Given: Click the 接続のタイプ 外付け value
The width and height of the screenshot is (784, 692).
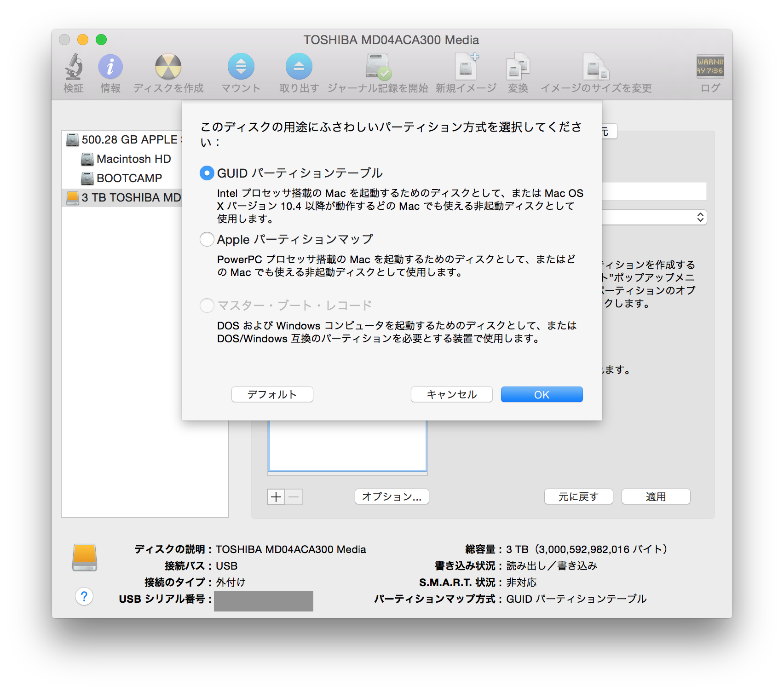Looking at the screenshot, I should coord(231,582).
